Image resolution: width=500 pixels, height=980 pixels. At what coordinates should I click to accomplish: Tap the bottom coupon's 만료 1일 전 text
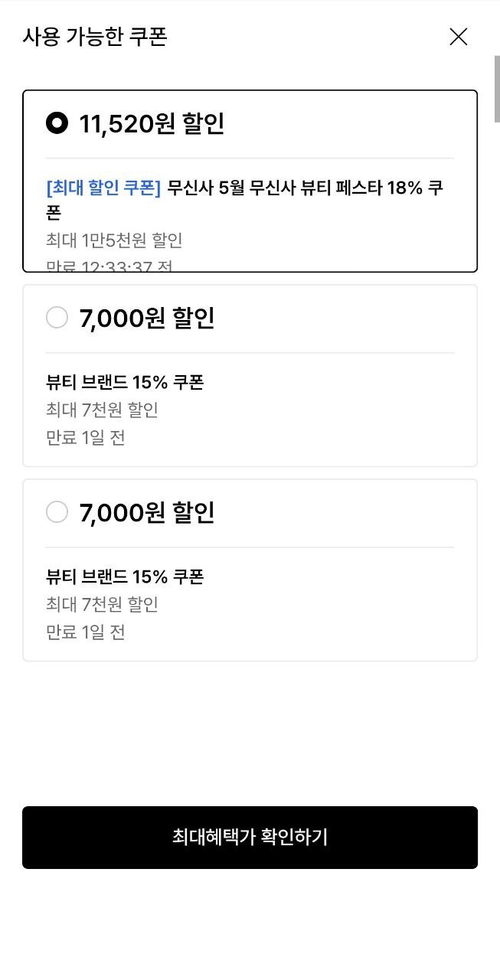85,632
